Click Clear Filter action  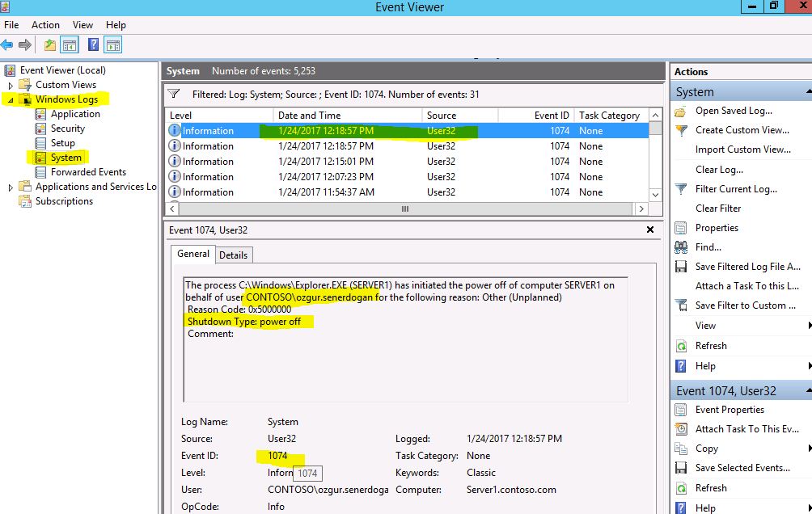[x=718, y=209]
